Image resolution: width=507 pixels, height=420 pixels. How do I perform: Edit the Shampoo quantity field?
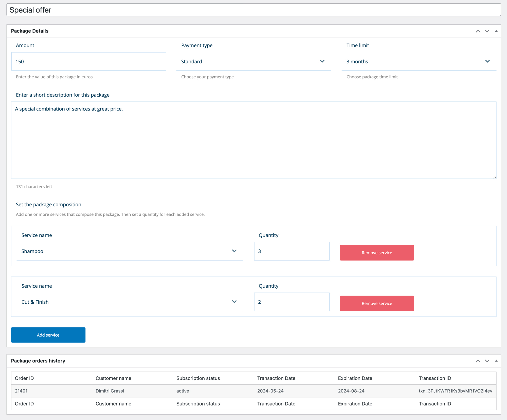(x=292, y=251)
